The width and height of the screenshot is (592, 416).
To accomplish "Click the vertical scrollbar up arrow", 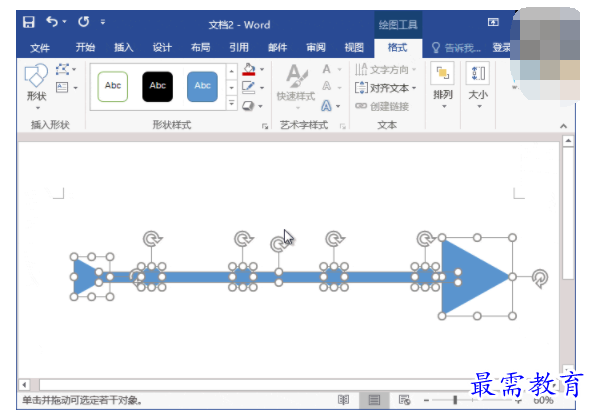I will [568, 141].
